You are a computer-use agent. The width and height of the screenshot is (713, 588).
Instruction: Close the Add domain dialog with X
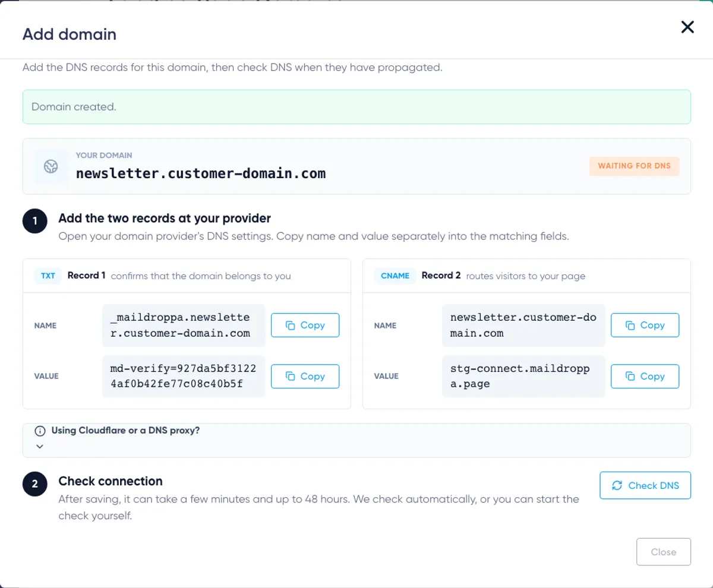pyautogui.click(x=687, y=27)
